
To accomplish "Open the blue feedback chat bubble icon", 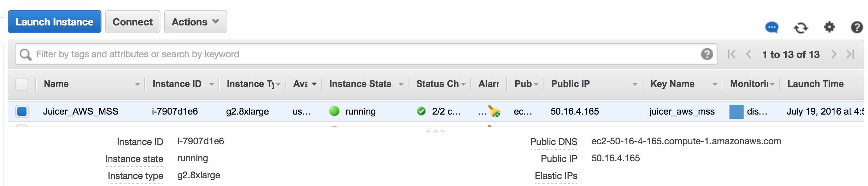I will pyautogui.click(x=772, y=28).
